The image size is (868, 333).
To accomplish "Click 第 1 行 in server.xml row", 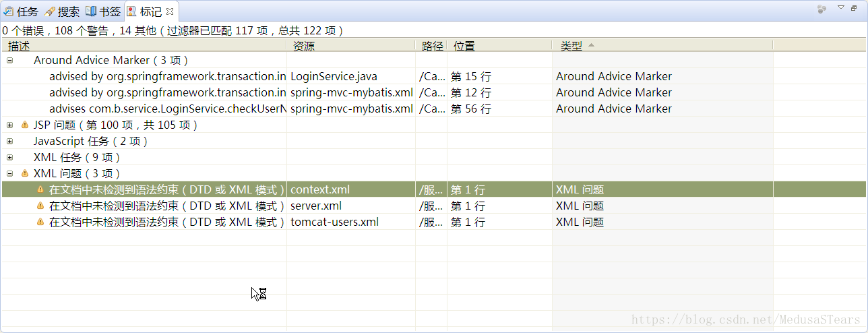I will [x=468, y=206].
